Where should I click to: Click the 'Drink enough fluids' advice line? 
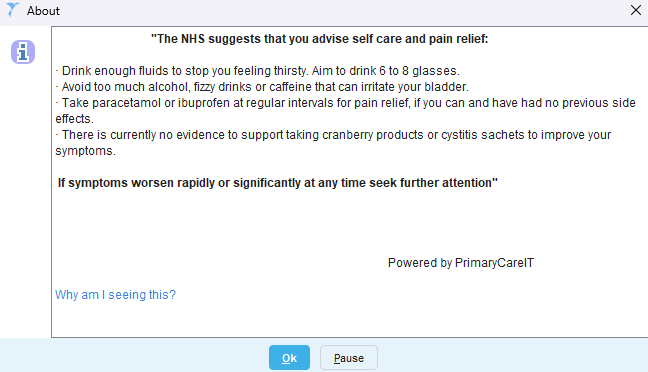pyautogui.click(x=257, y=71)
